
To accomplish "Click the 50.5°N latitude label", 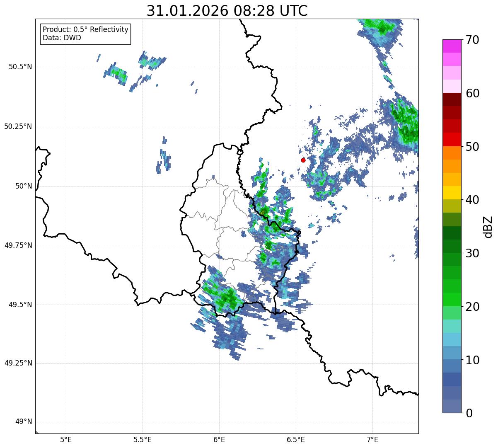I will [20, 67].
